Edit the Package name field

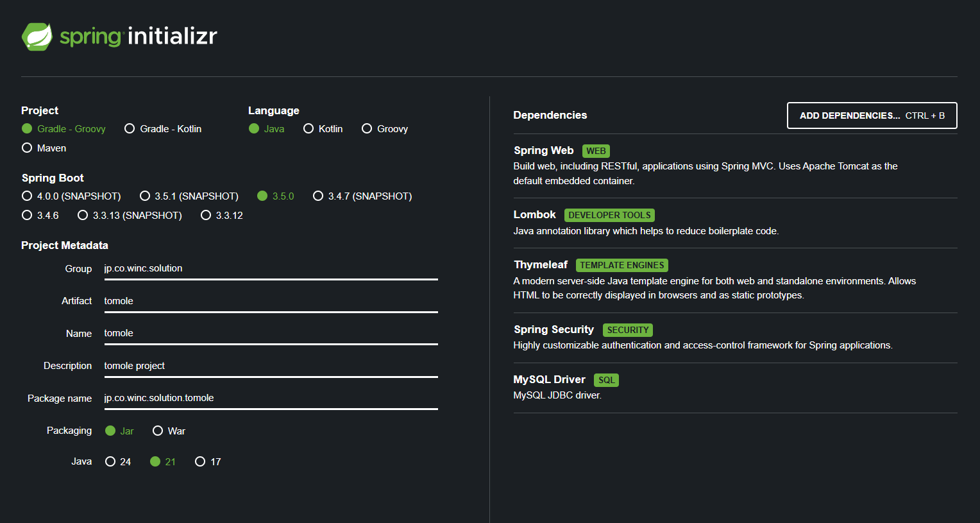point(271,398)
